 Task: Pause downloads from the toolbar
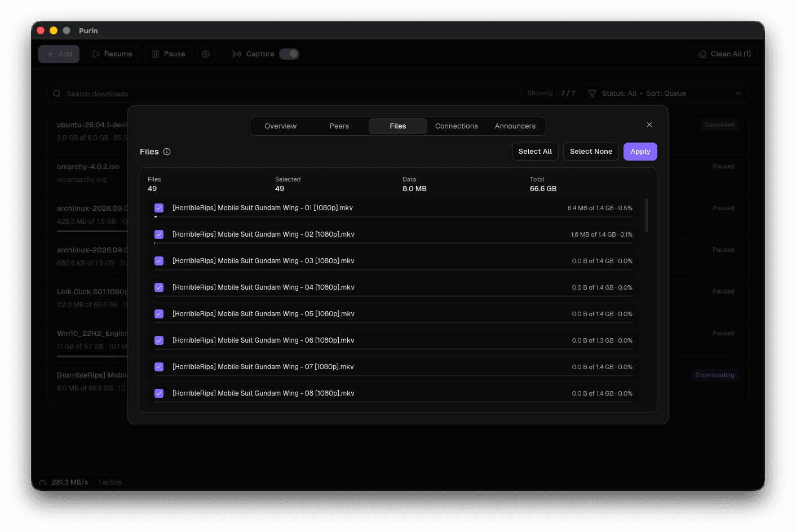pyautogui.click(x=168, y=54)
